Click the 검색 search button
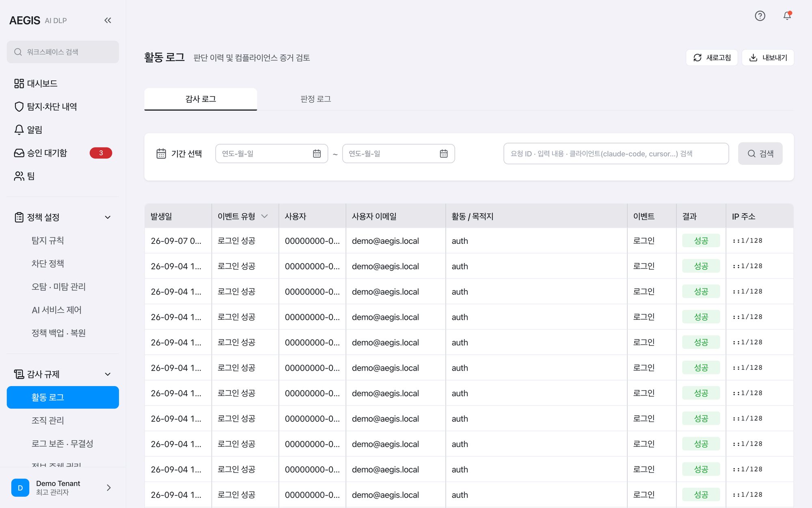Screen dimensions: 812x508 (760, 154)
